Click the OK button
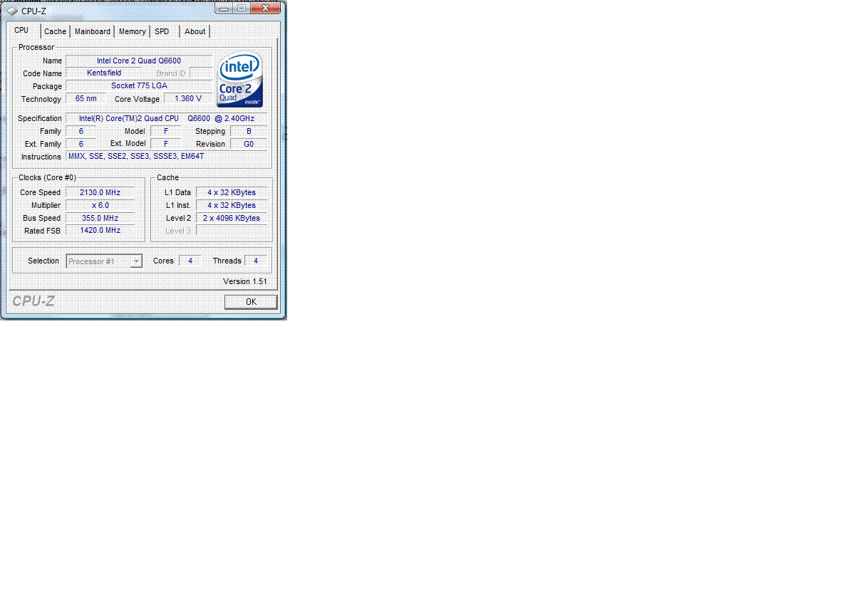This screenshot has height=611, width=868. point(251,302)
